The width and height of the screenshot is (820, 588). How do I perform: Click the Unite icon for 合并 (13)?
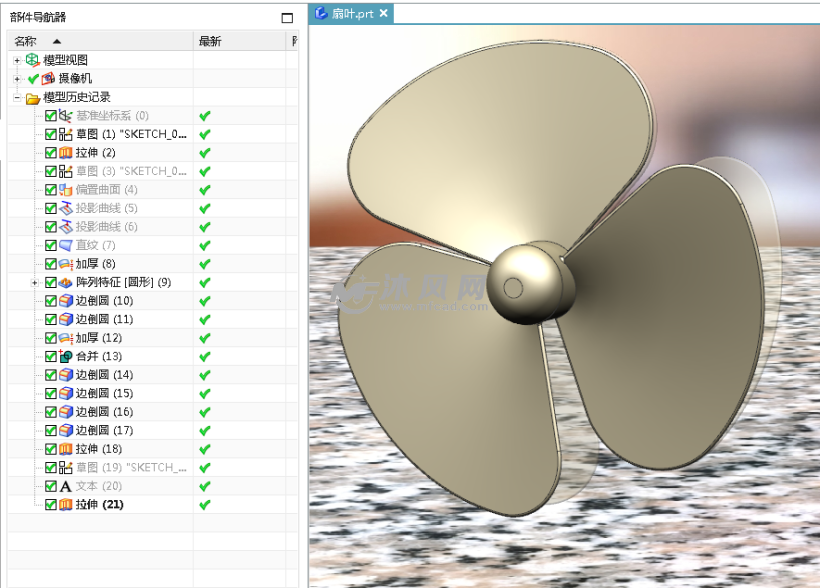66,357
